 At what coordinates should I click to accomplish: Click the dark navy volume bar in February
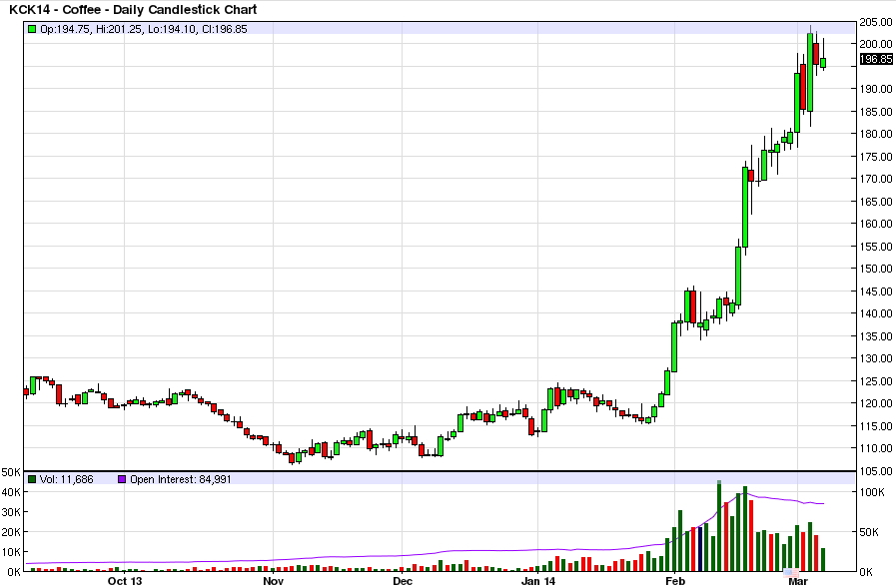[700, 549]
